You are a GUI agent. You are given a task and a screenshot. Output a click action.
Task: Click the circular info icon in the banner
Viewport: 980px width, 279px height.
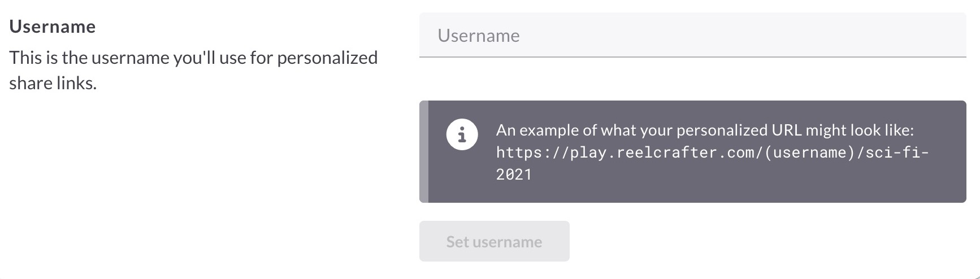[462, 135]
